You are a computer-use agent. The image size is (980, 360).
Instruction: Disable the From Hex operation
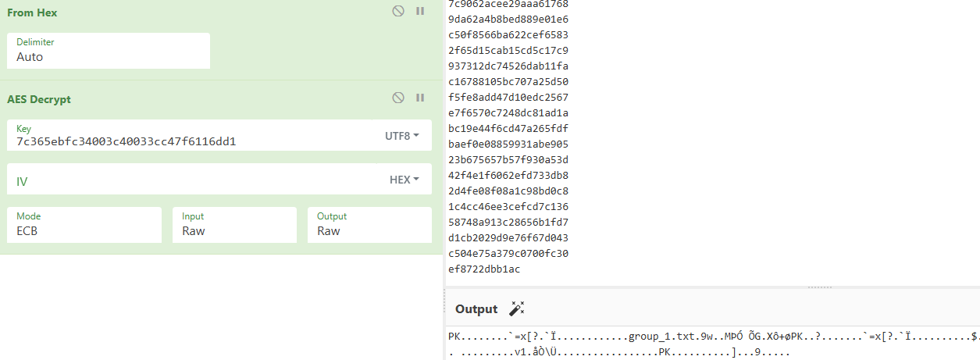pos(398,12)
